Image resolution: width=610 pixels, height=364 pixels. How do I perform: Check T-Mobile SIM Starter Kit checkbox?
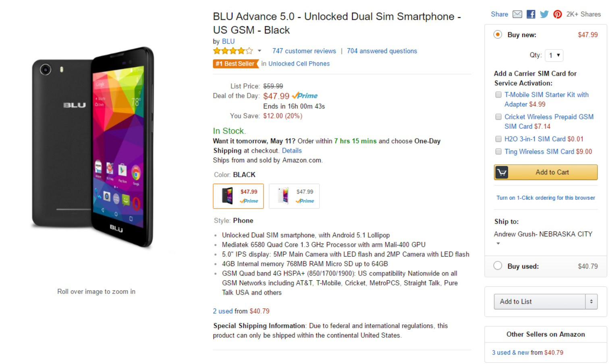pyautogui.click(x=498, y=95)
